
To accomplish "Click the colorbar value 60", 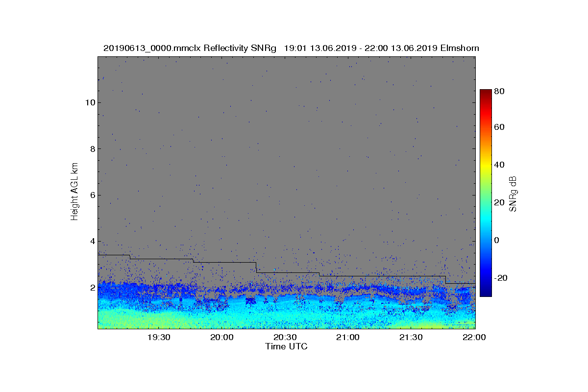I will pyautogui.click(x=499, y=127).
